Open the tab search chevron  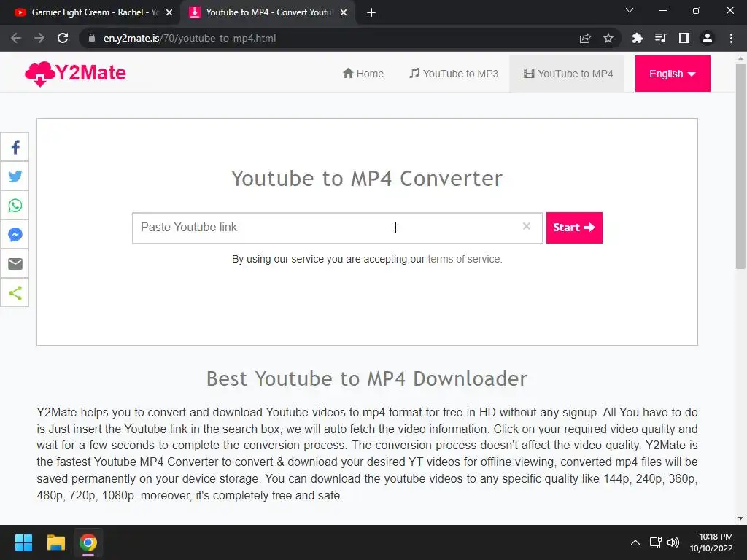pos(630,10)
